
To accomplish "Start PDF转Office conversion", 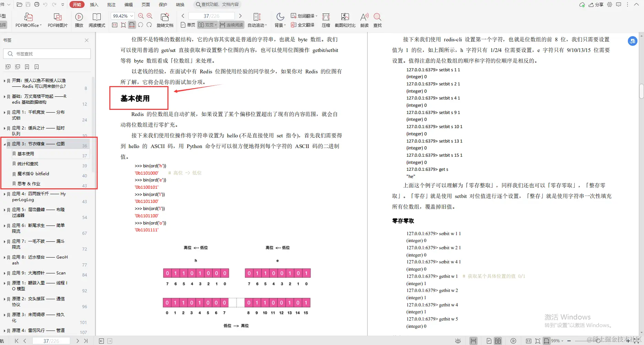I will pos(28,20).
